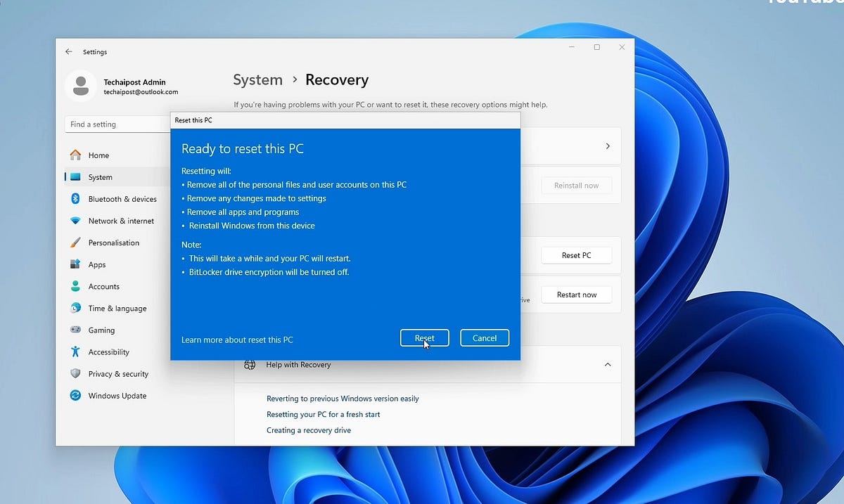Viewport: 844px width, 504px height.
Task: Go back using the Settings arrow
Action: coord(68,52)
